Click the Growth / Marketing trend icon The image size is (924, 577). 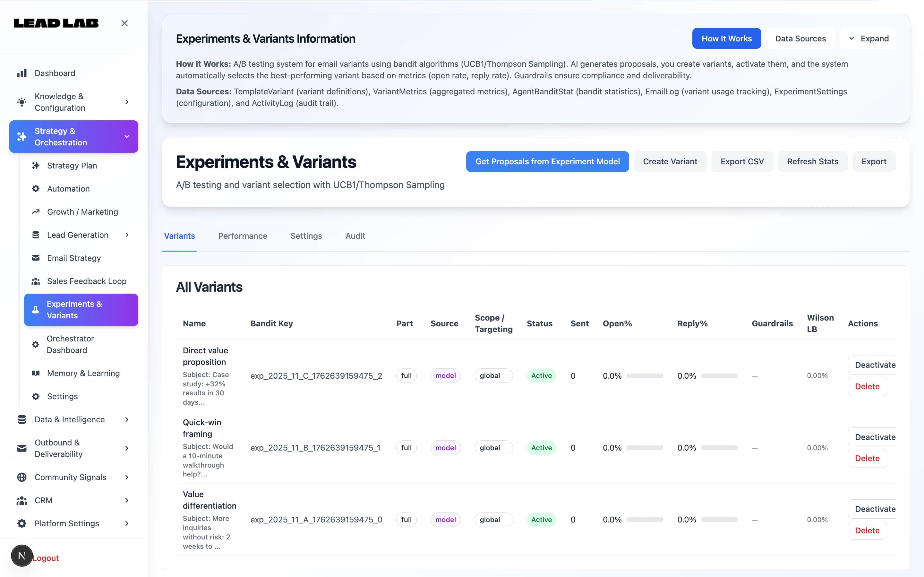[x=36, y=212]
